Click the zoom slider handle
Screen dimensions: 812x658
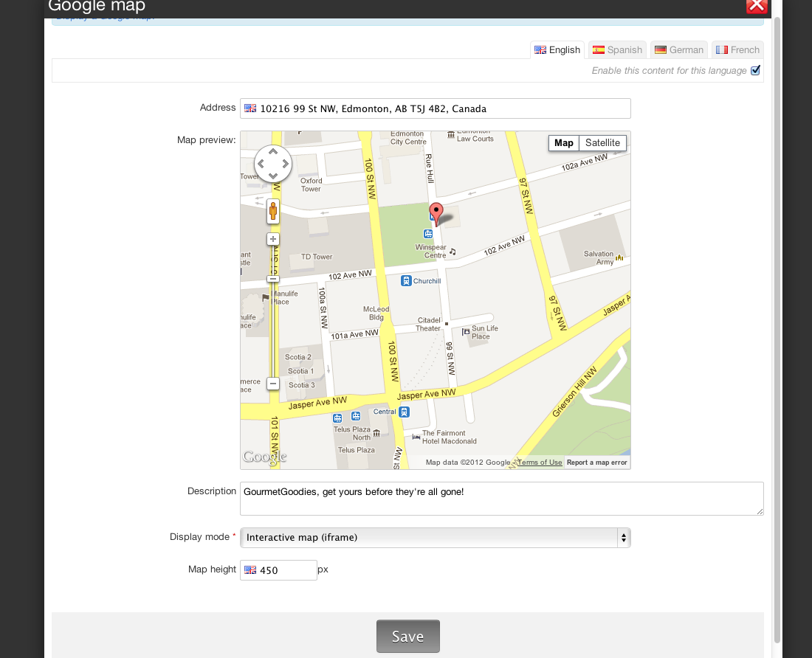pyautogui.click(x=273, y=280)
